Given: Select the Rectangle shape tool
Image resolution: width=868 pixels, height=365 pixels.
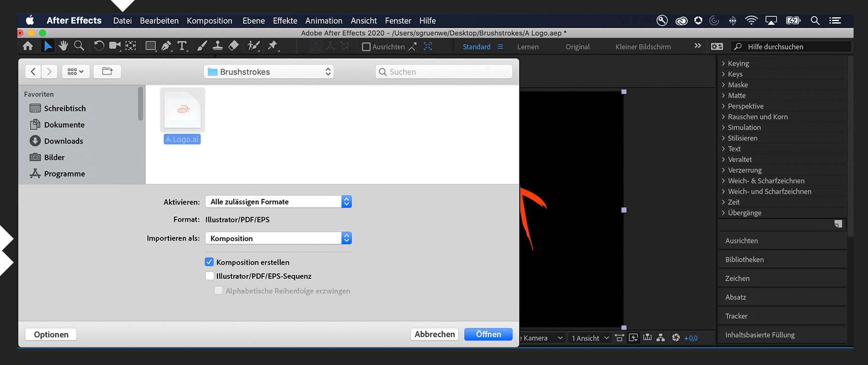Looking at the screenshot, I should coord(150,46).
